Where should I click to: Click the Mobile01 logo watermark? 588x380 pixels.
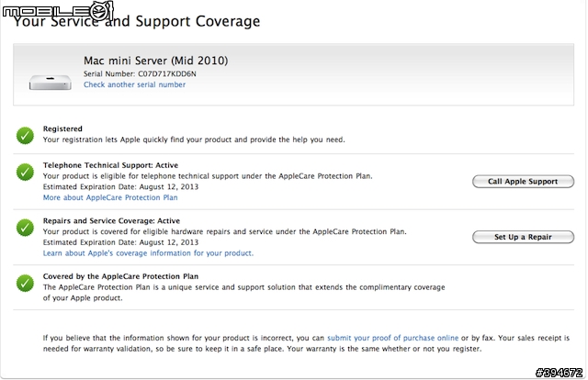(58, 10)
